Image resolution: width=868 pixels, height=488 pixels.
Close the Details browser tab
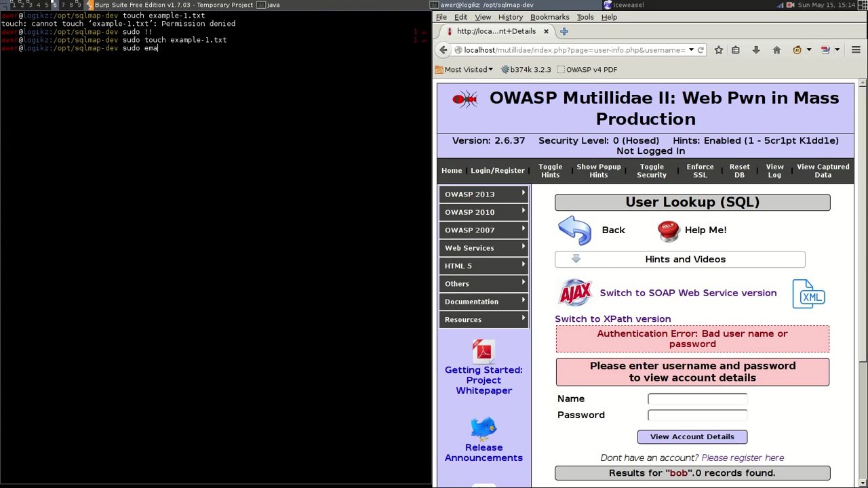(x=546, y=31)
